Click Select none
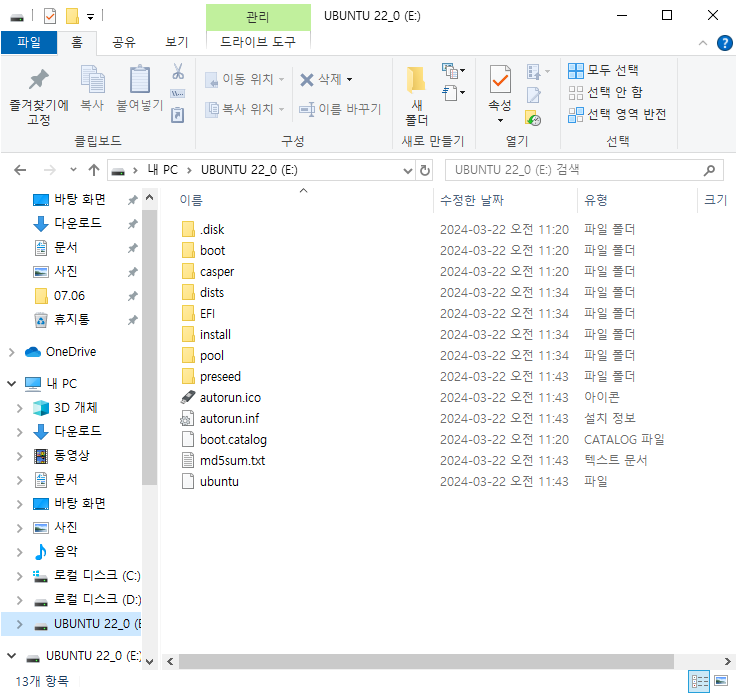Image resolution: width=737 pixels, height=694 pixels. click(605, 92)
